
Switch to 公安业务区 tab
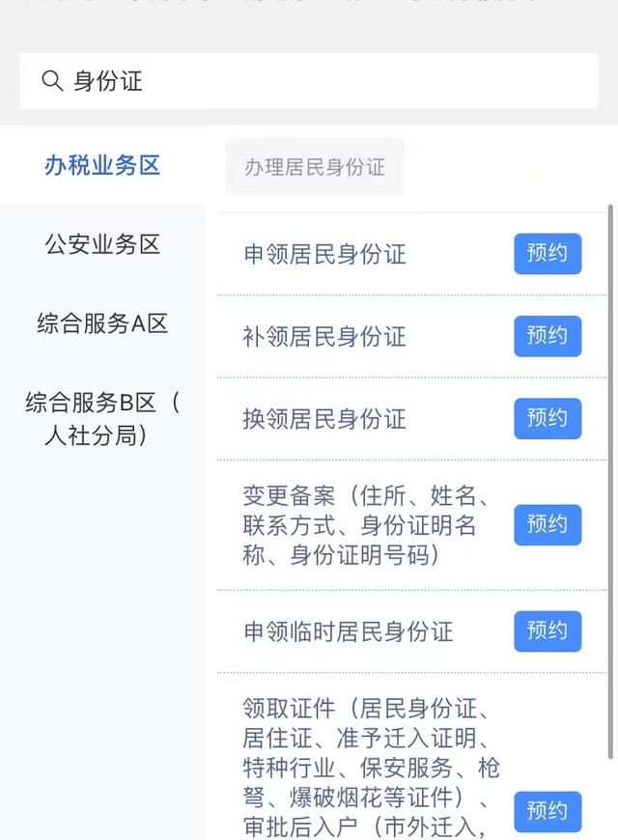coord(101,244)
